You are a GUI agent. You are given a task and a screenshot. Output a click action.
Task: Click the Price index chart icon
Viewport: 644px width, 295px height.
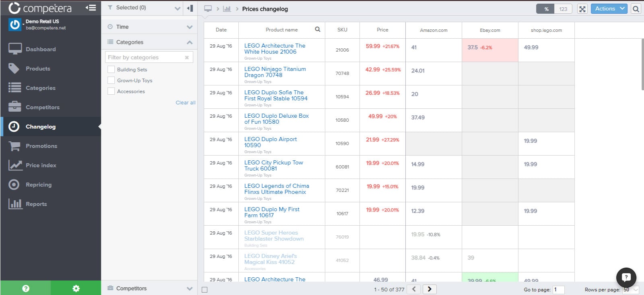(x=15, y=165)
